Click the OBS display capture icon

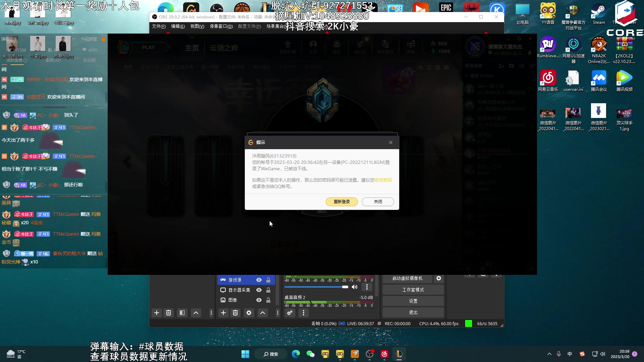223,290
